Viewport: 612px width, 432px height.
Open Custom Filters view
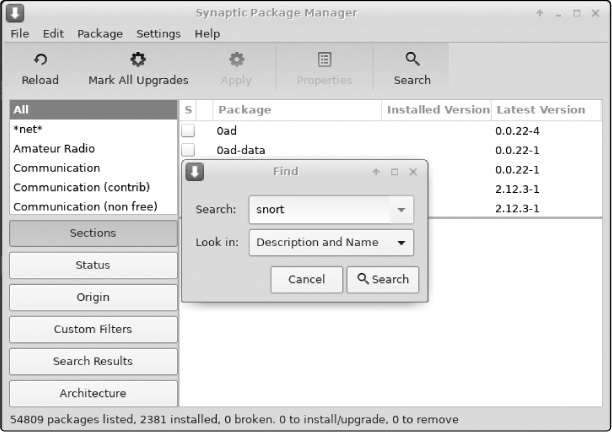pos(93,329)
